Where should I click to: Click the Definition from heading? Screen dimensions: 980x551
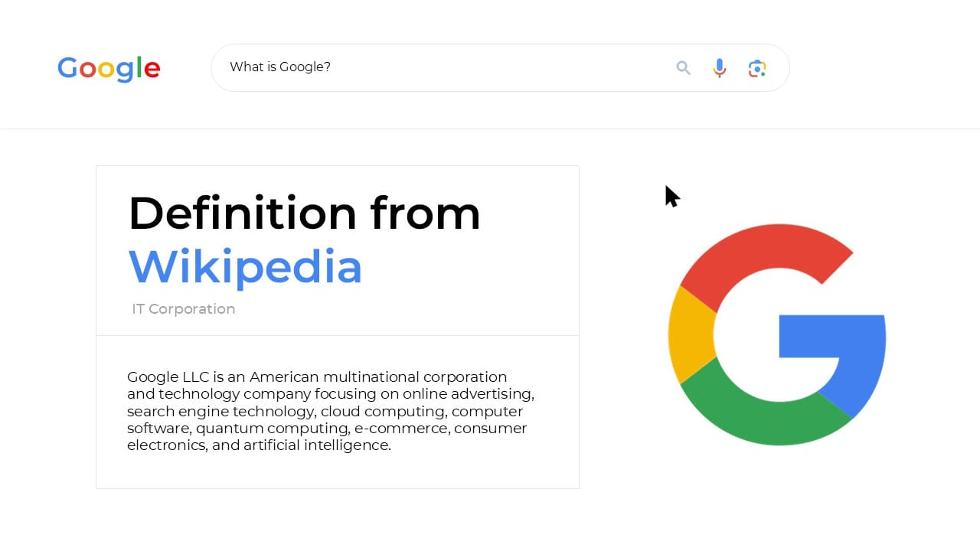tap(304, 214)
